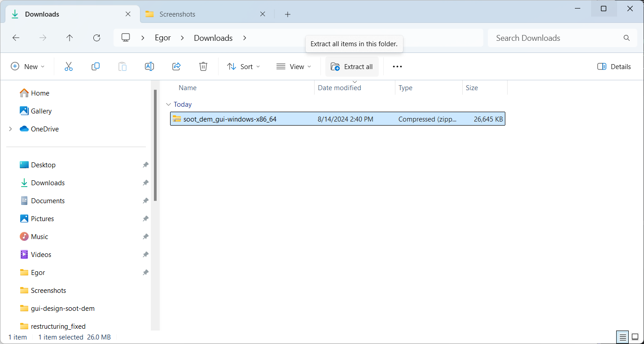This screenshot has width=644, height=344.
Task: Click chevron between Egor and Downloads
Action: pos(182,38)
